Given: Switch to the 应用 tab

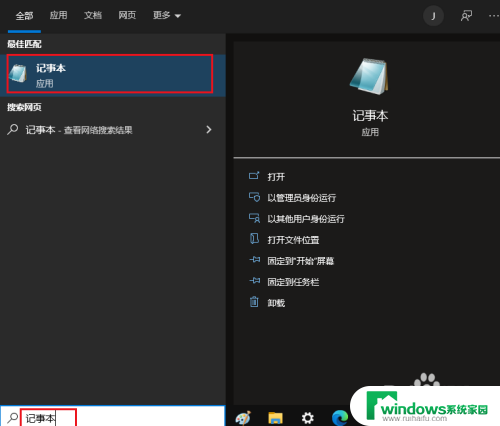Looking at the screenshot, I should pos(58,15).
